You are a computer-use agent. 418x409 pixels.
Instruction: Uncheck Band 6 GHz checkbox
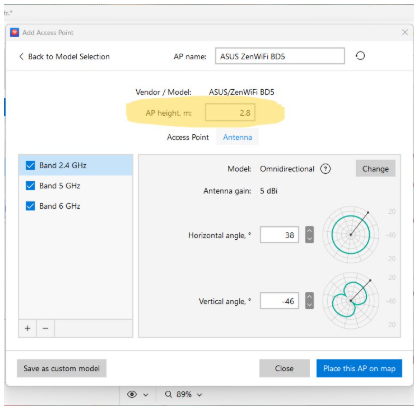30,206
